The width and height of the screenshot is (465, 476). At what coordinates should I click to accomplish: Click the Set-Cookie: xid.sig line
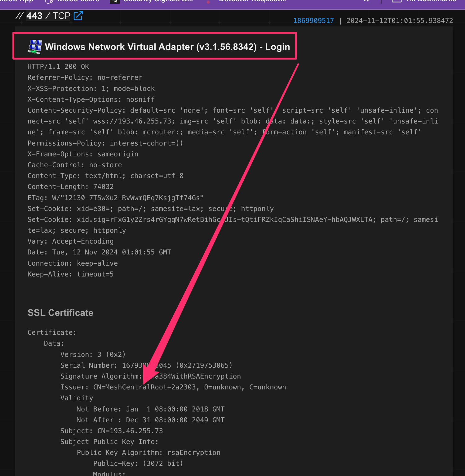pyautogui.click(x=233, y=225)
